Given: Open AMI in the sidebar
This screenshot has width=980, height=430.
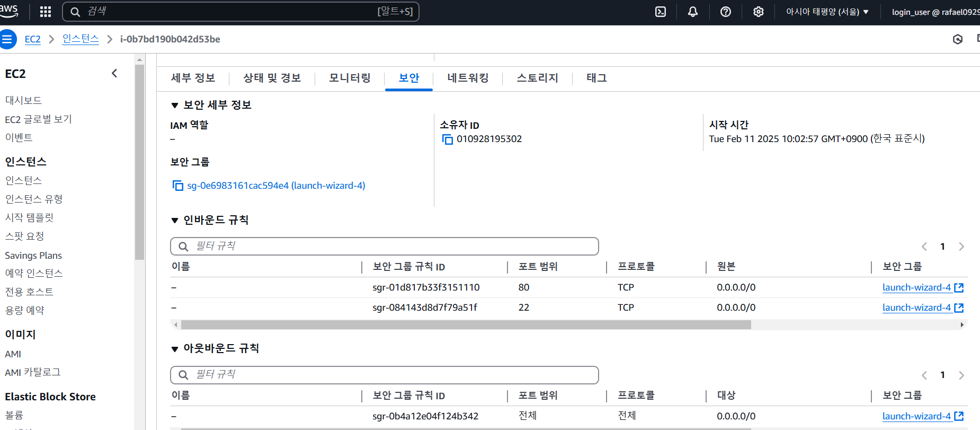Looking at the screenshot, I should pyautogui.click(x=13, y=354).
